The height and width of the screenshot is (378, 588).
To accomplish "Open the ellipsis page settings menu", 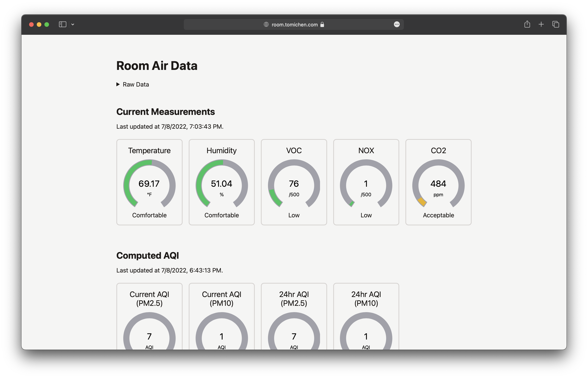I will (397, 24).
